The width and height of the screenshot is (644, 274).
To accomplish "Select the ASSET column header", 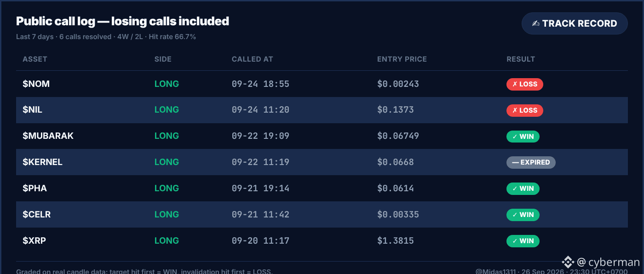I will click(x=35, y=59).
